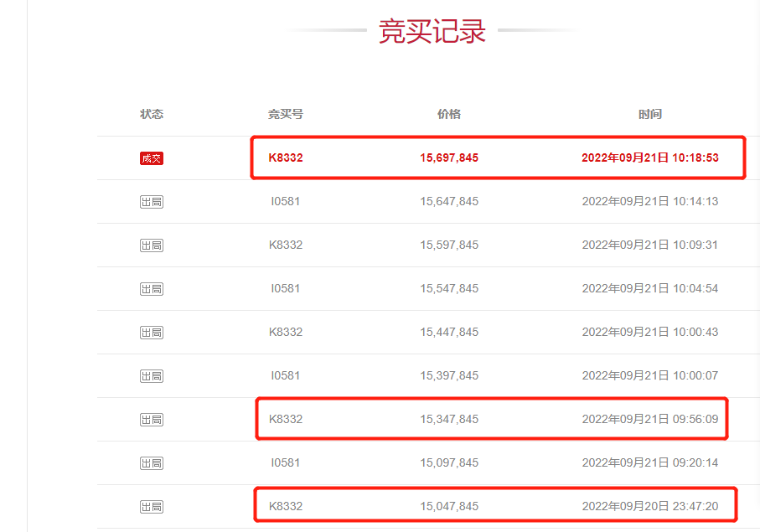Click the 竞买号 column header

coord(286,114)
